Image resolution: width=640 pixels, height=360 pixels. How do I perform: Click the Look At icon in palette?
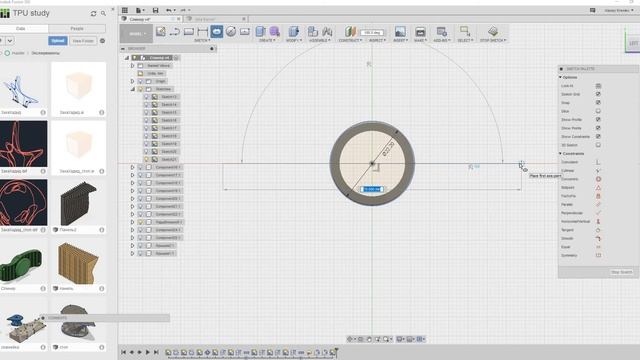click(598, 86)
